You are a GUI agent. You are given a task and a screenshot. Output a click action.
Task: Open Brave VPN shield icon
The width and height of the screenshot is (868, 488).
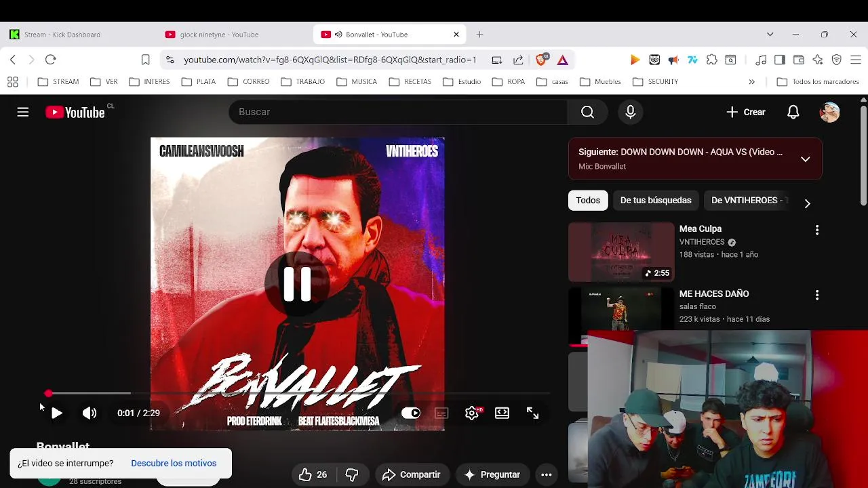[x=837, y=60]
